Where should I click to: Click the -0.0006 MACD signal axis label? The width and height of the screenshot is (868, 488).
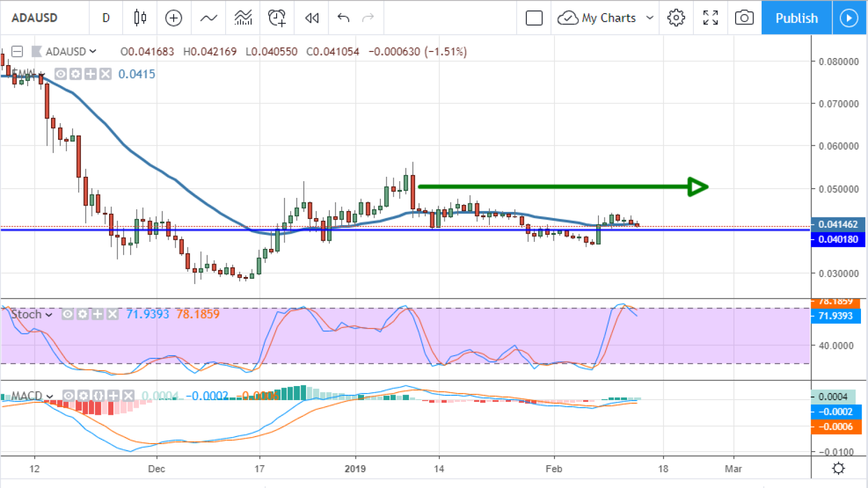[835, 427]
